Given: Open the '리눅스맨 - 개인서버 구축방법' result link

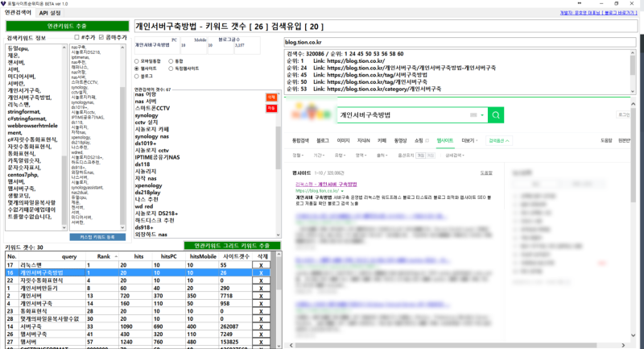Looking at the screenshot, I should coord(326,184).
